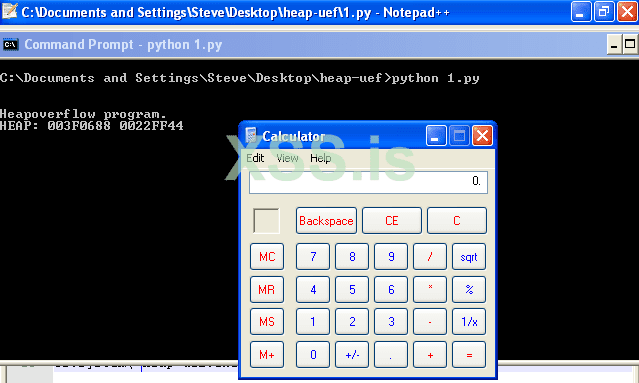Tap the 8 key in Calculator
The width and height of the screenshot is (639, 383).
(x=352, y=257)
